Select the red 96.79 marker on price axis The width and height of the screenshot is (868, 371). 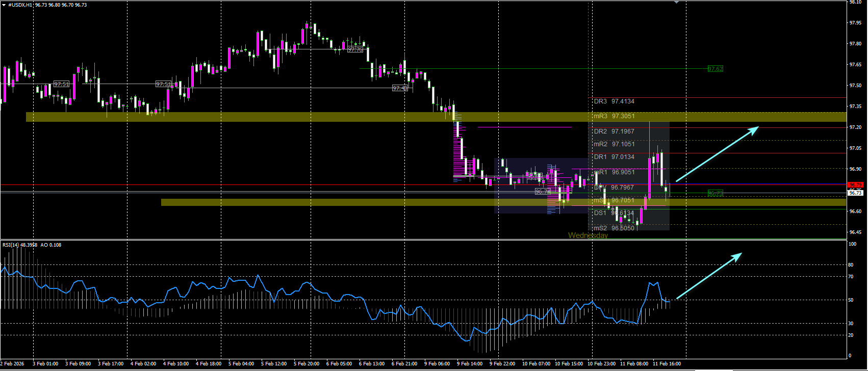tap(855, 184)
